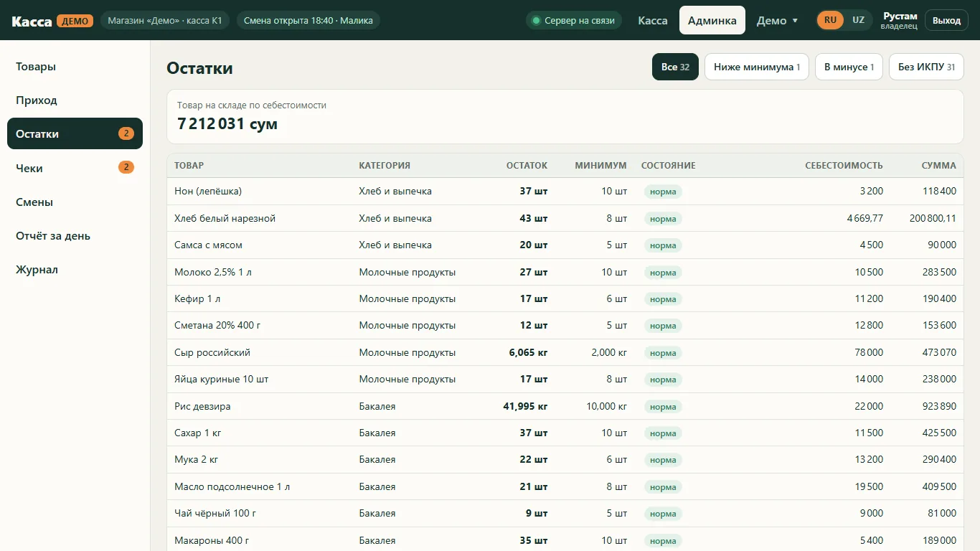Click the ТОВАР column header
The height and width of the screenshot is (551, 980).
point(189,166)
